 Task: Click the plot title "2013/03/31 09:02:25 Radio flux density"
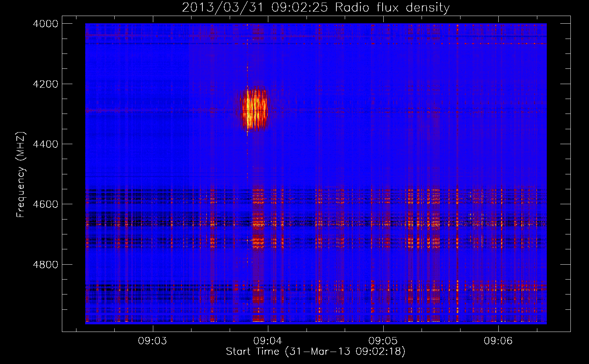click(x=316, y=8)
